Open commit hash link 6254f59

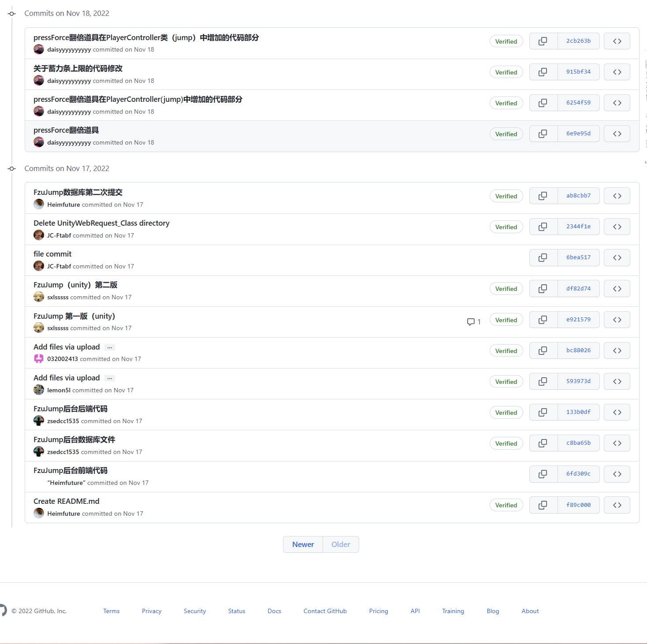(x=579, y=103)
